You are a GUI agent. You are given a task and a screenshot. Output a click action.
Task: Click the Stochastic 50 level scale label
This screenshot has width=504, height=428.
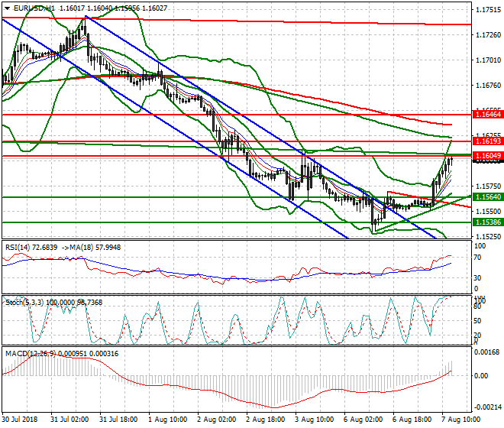click(x=477, y=321)
